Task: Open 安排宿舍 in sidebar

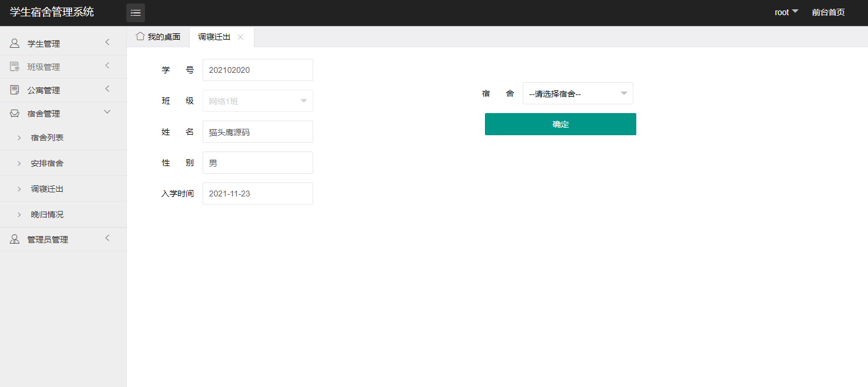Action: (x=63, y=163)
